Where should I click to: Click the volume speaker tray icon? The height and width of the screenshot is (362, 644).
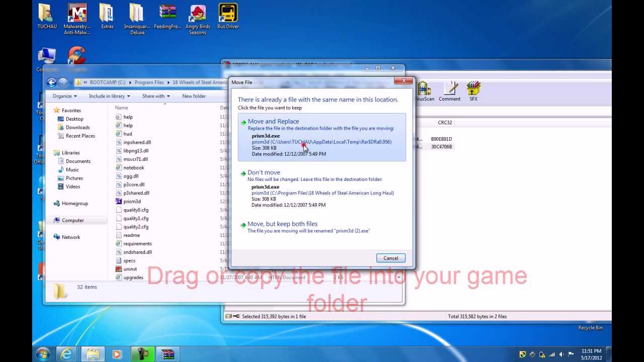pos(561,354)
